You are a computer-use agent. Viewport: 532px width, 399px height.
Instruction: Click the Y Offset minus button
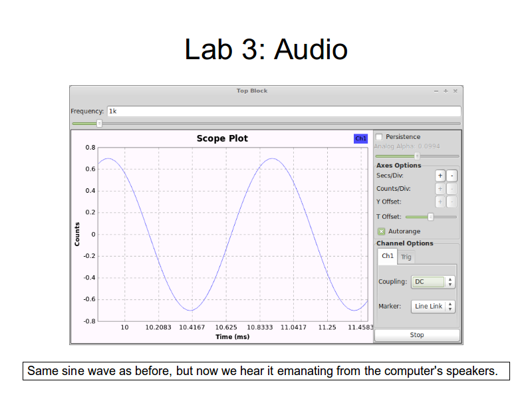coord(452,201)
